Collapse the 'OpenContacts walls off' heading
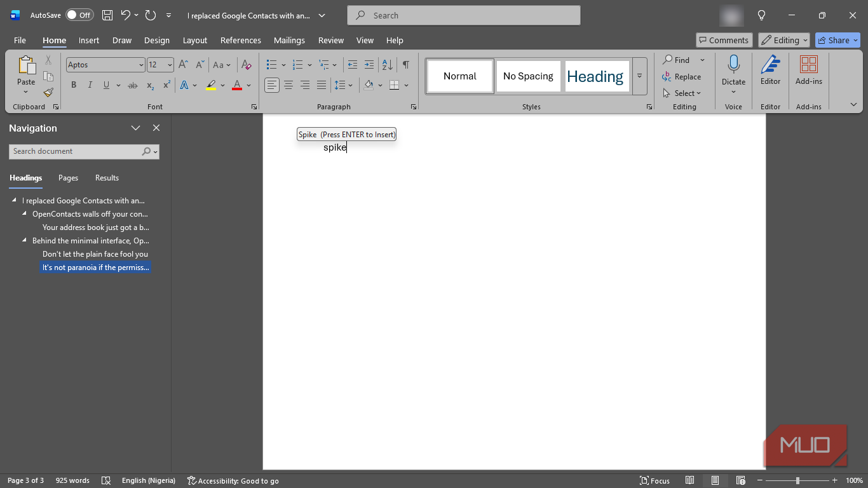The image size is (868, 488). coord(24,213)
